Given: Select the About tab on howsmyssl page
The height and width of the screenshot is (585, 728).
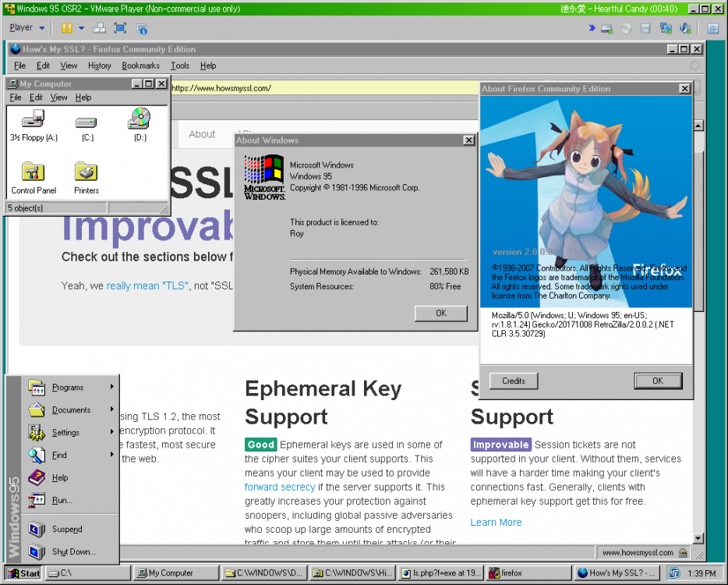Looking at the screenshot, I should point(202,134).
